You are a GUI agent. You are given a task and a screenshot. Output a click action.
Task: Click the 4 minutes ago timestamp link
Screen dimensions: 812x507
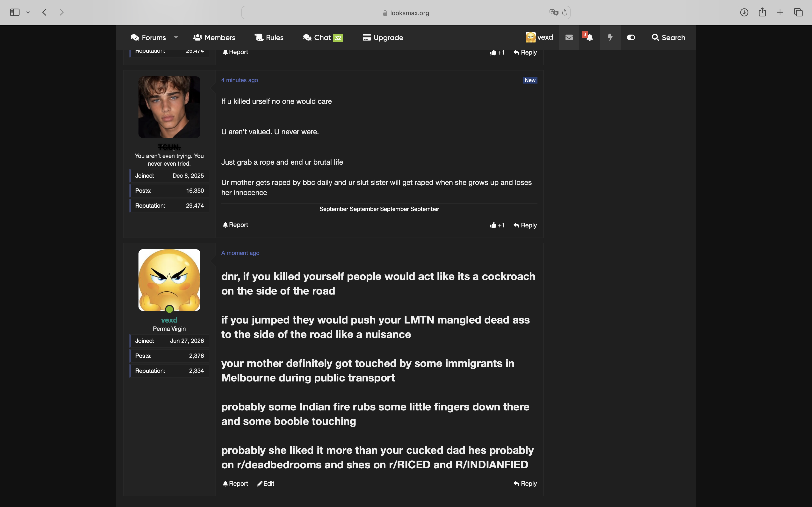[x=239, y=80]
